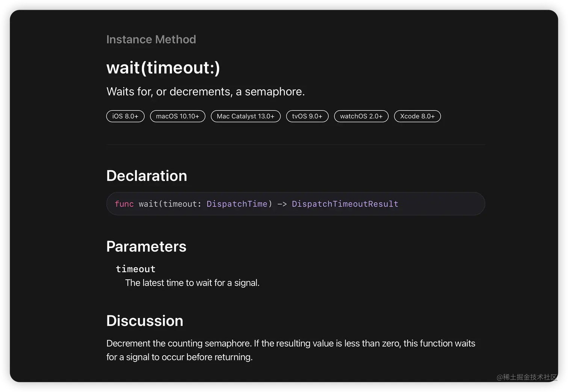This screenshot has height=392, width=568.
Task: Select the tvOS 9.0+ platform badge
Action: 307,117
